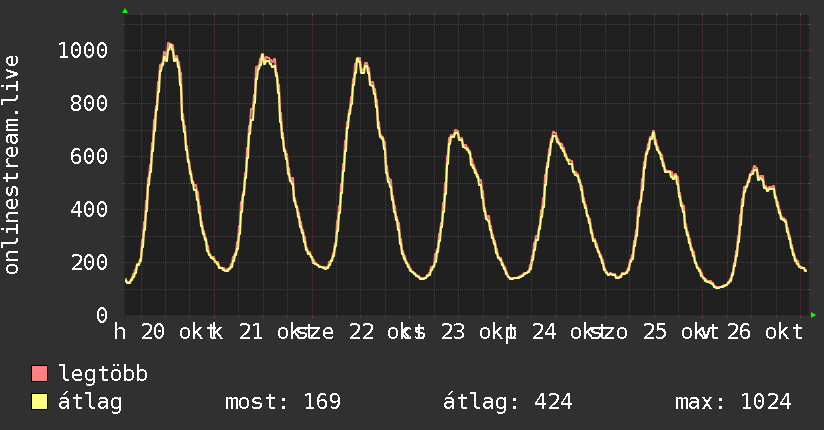Image resolution: width=824 pixels, height=430 pixels.
Task: Click the 26 okt date label
Action: 765,332
